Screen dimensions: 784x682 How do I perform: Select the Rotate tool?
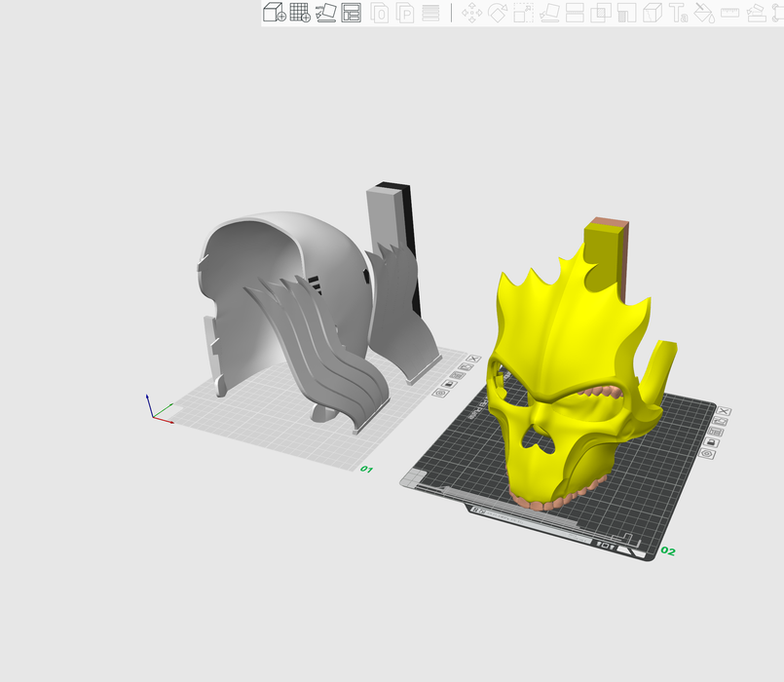point(498,13)
